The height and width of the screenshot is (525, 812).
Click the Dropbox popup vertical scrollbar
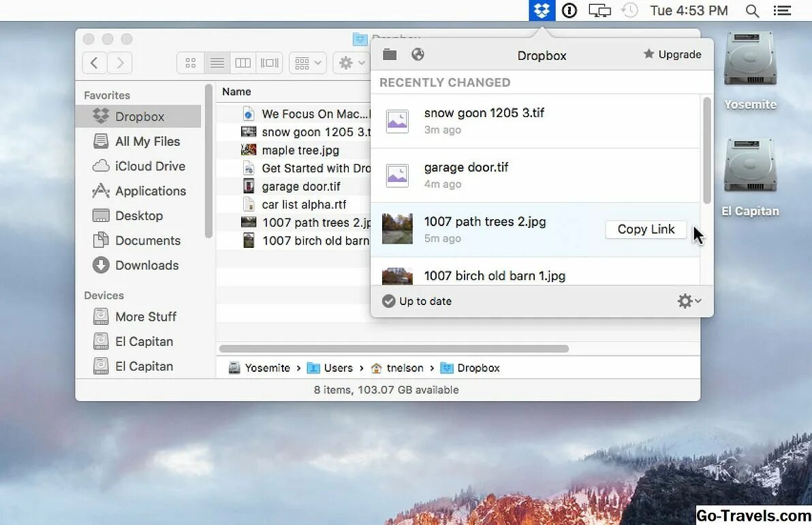tap(707, 150)
